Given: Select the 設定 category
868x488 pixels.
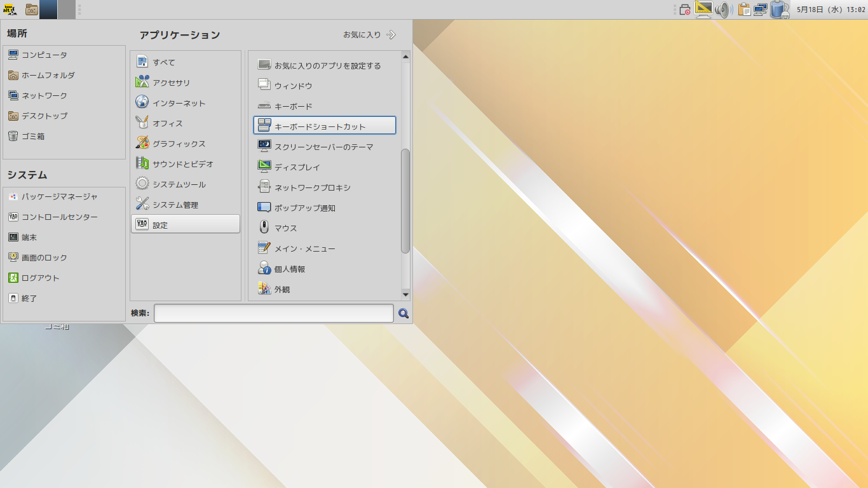Looking at the screenshot, I should click(x=186, y=224).
